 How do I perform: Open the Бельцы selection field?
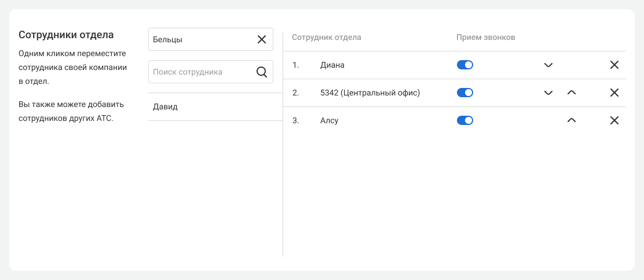[200, 39]
